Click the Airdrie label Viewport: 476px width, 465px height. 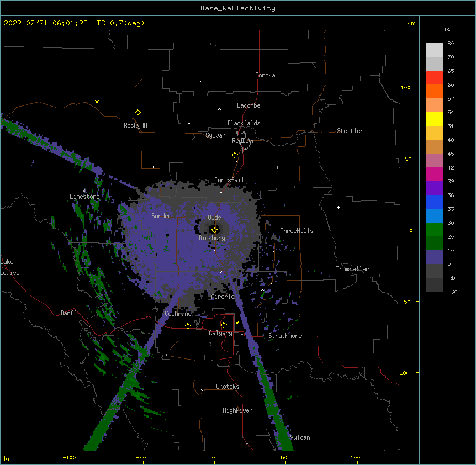[223, 296]
